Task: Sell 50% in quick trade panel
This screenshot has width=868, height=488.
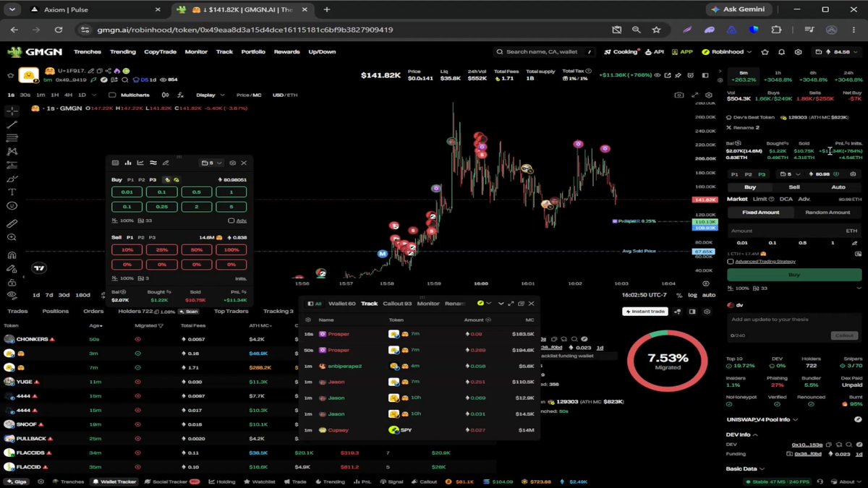Action: (x=197, y=249)
